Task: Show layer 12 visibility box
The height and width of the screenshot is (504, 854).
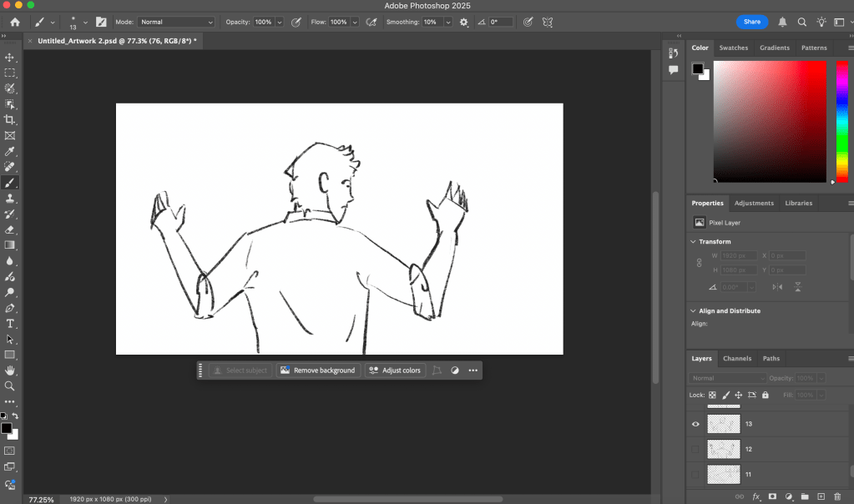Action: (x=695, y=449)
